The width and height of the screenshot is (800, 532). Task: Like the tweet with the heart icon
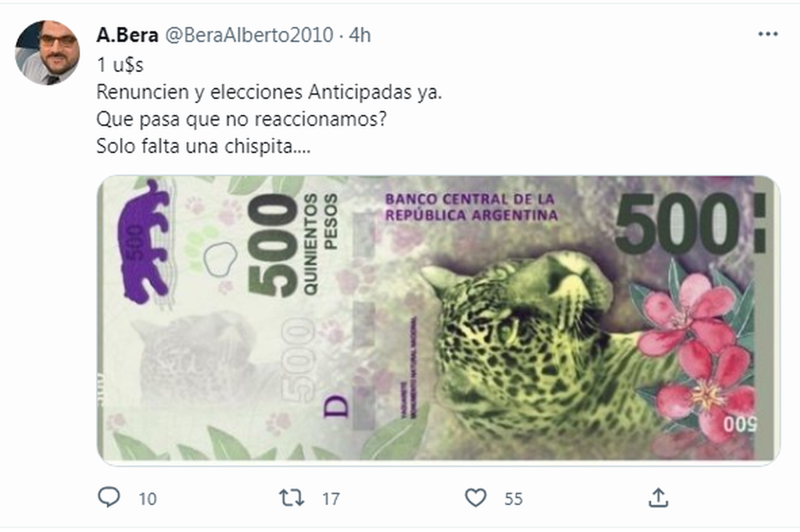click(475, 497)
